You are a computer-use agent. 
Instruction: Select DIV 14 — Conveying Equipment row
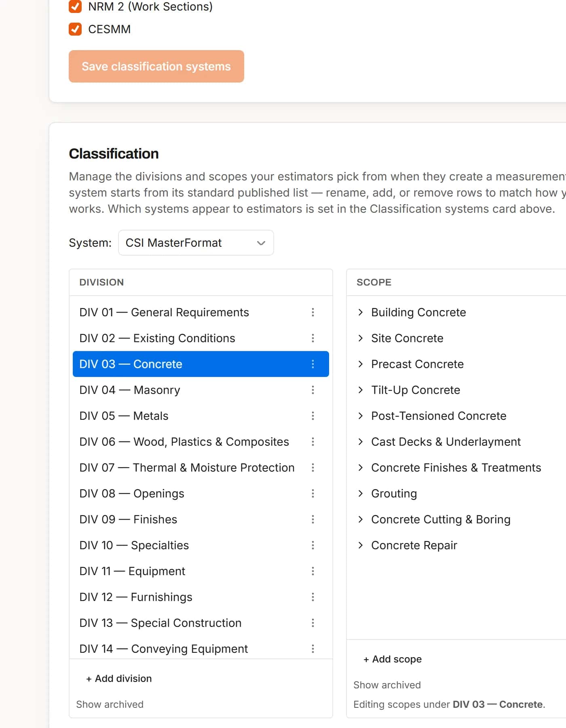pyautogui.click(x=201, y=648)
